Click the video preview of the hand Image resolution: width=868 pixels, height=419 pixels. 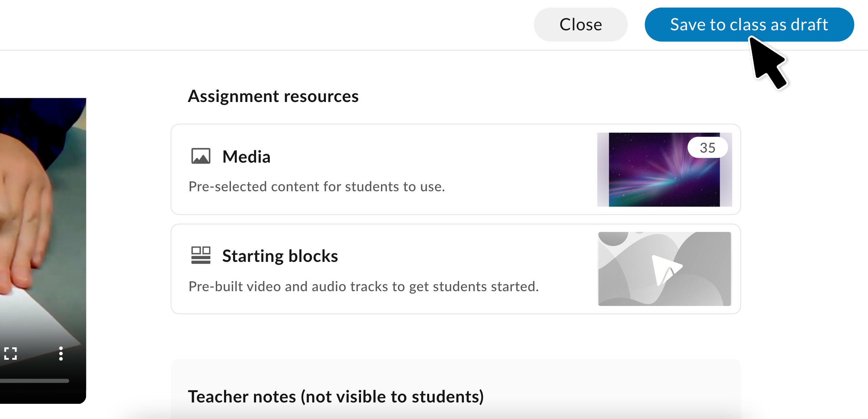[41, 207]
